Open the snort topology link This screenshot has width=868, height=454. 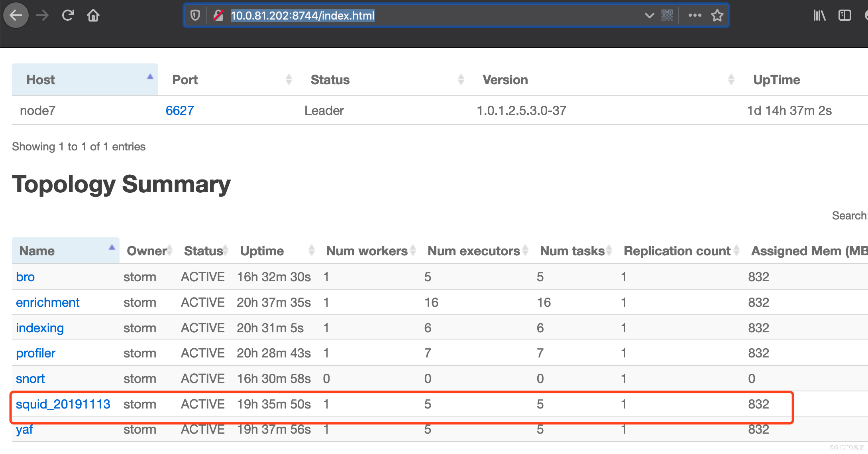click(30, 379)
